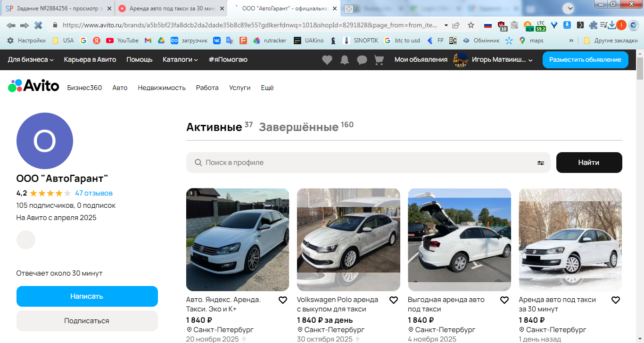Viewport: 644px width, 343px height.
Task: Open the 'Услуги' category
Action: click(x=240, y=88)
